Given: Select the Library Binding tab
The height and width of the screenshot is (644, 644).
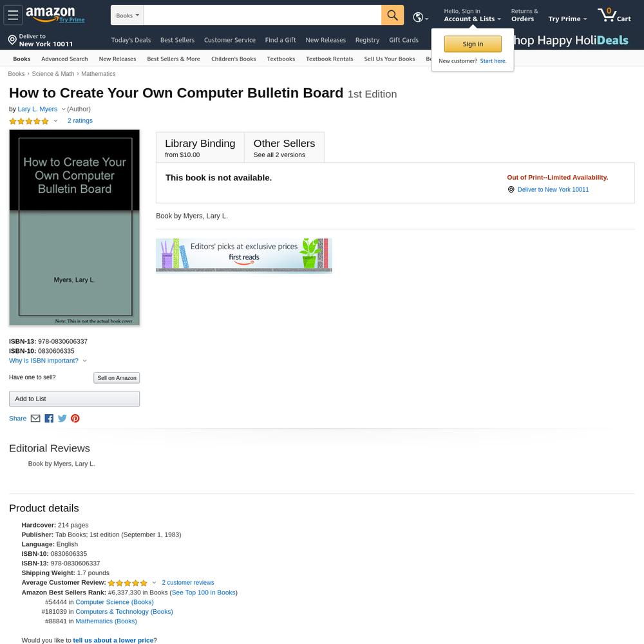Looking at the screenshot, I should [x=200, y=147].
